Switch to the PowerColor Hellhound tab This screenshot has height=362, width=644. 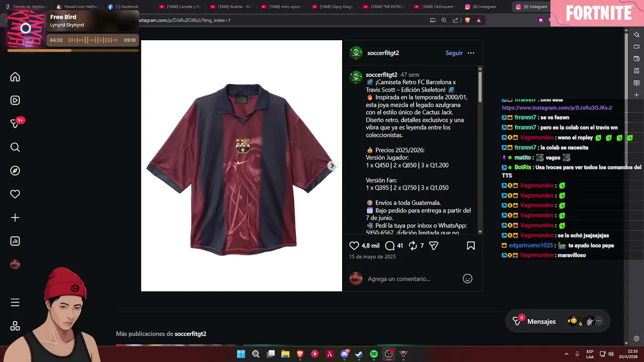(77, 7)
